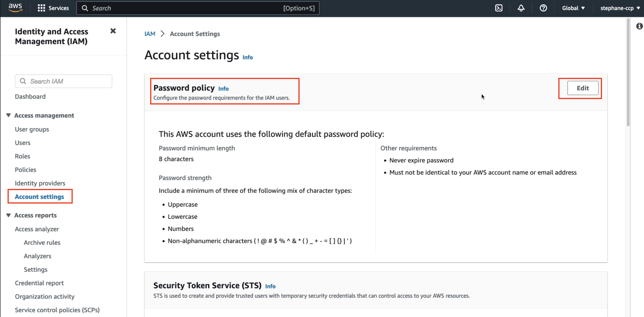This screenshot has width=644, height=317.
Task: Select Account settings in sidebar
Action: tap(39, 197)
